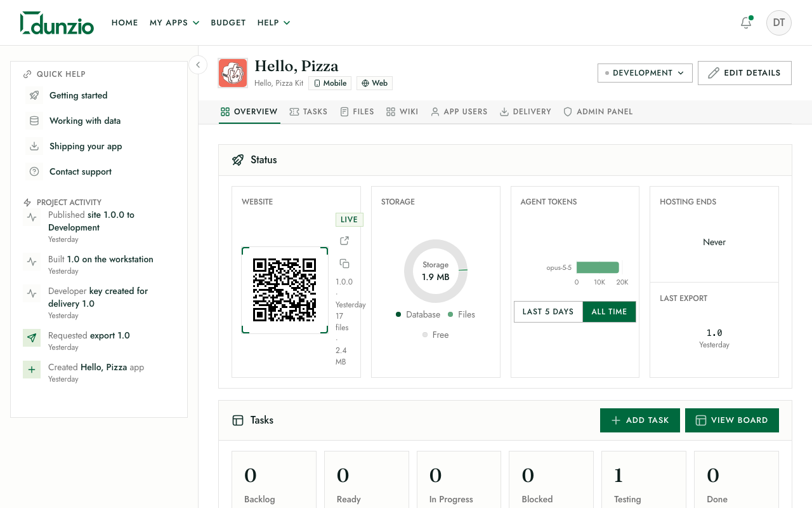The image size is (812, 508).
Task: Click the Add Task button
Action: point(640,420)
